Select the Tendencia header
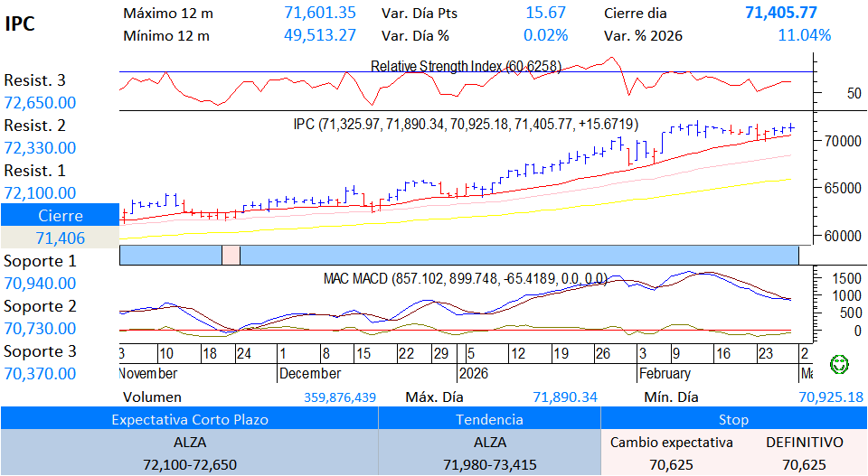Screen dimensions: 868x476 point(489,419)
